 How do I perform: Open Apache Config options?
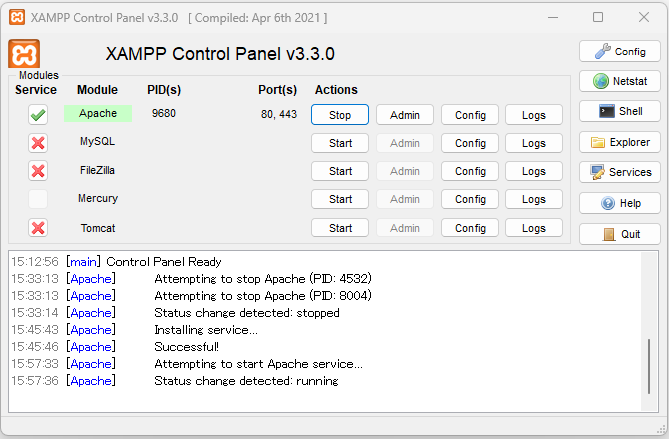coord(470,115)
